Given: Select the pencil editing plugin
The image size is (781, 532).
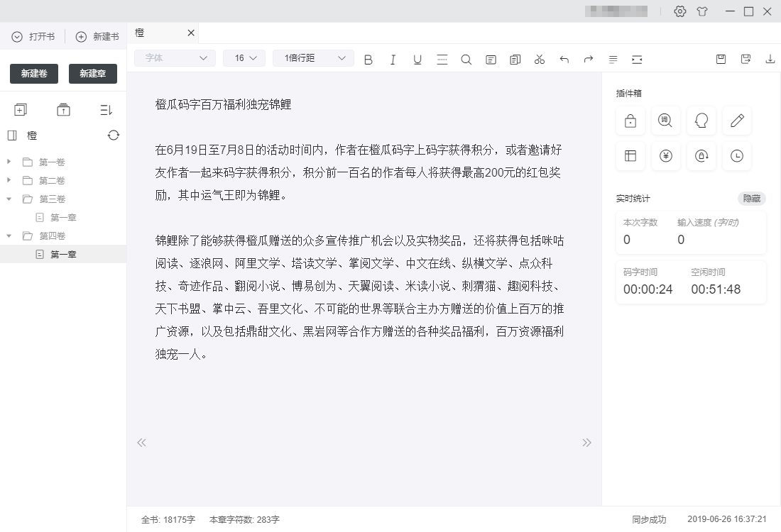Looking at the screenshot, I should click(x=736, y=121).
